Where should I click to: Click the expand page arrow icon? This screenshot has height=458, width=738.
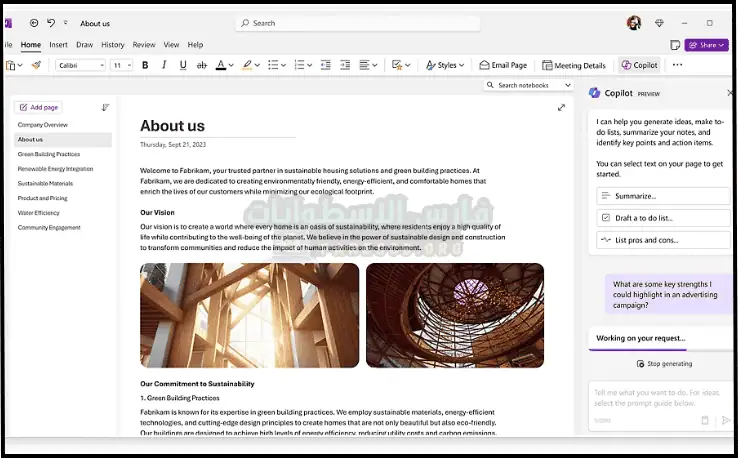coord(562,108)
